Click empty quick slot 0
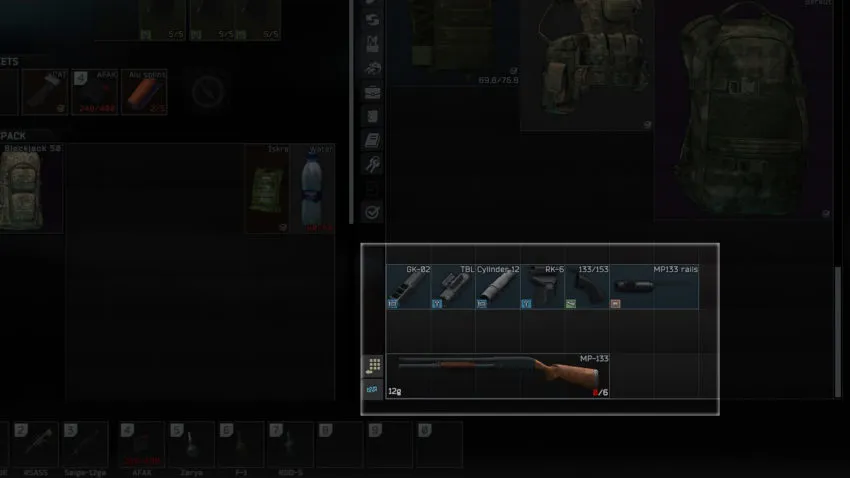Screen dimensions: 850x478 coord(440,444)
